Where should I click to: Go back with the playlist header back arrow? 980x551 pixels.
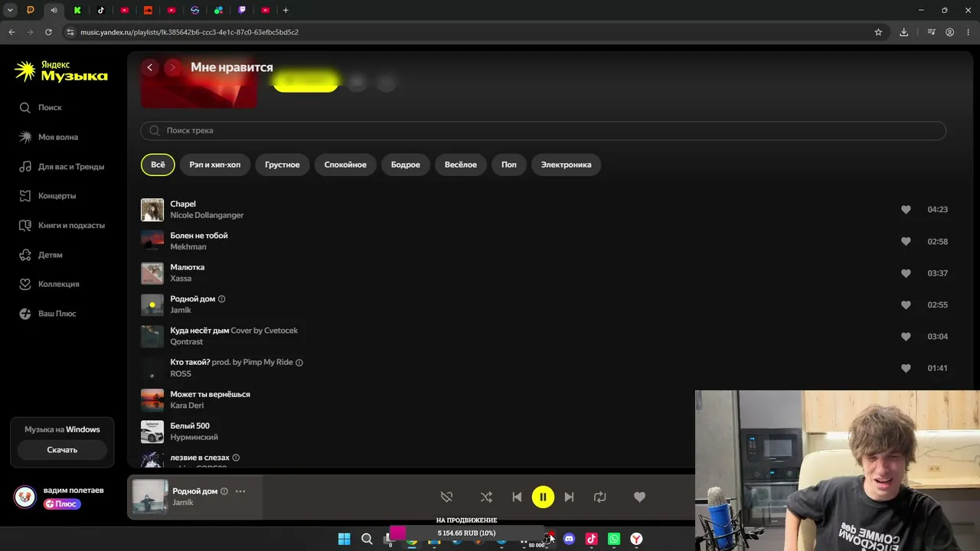150,67
